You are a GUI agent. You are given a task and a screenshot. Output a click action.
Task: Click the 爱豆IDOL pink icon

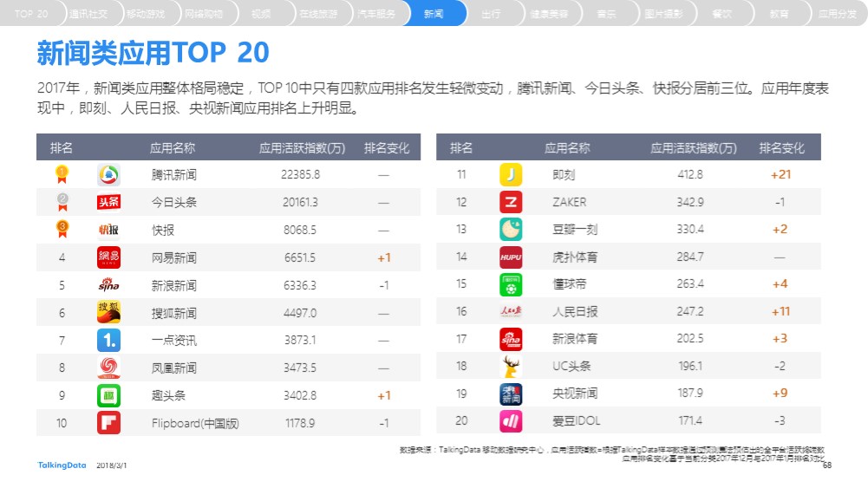[511, 421]
